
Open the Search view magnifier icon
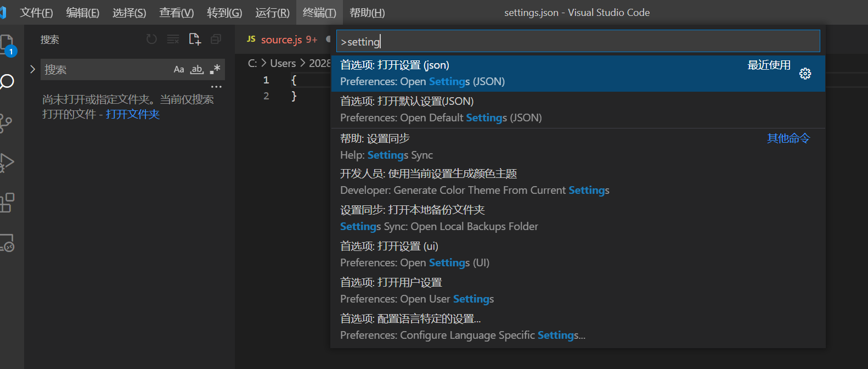pyautogui.click(x=7, y=82)
